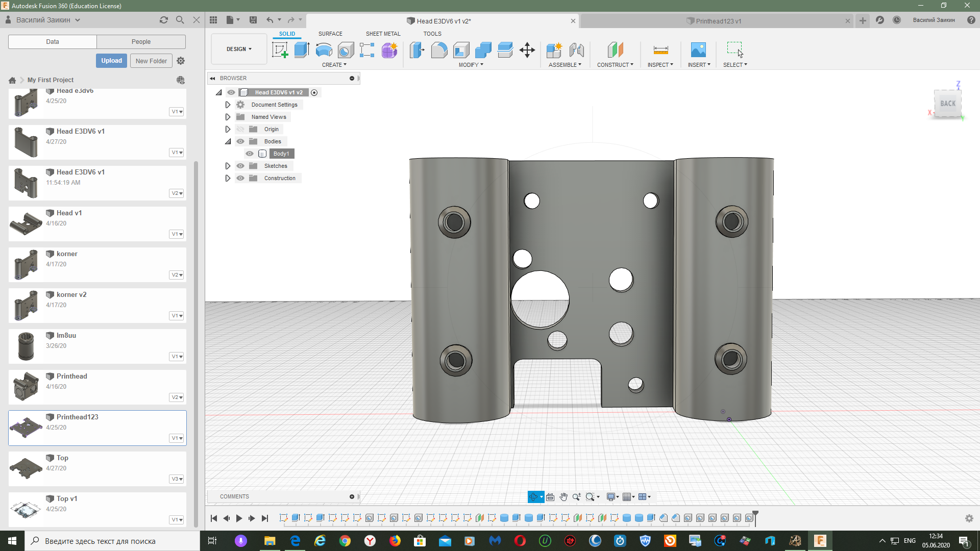Switch to SURFACE tab in toolbar

coord(330,34)
